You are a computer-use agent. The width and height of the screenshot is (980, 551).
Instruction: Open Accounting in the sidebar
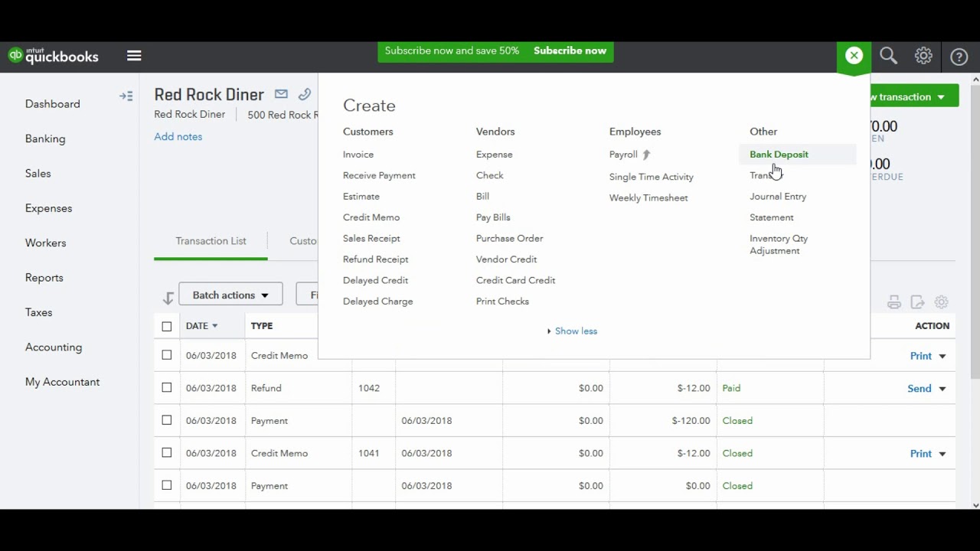pos(54,347)
